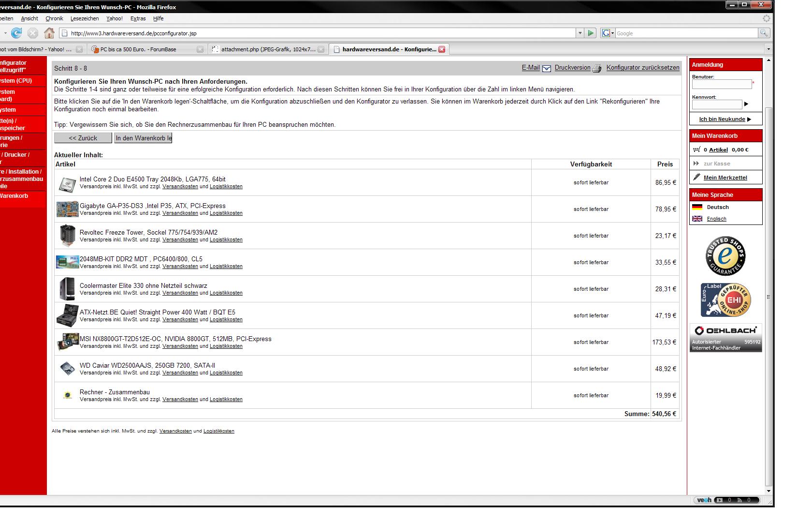The width and height of the screenshot is (812, 508).
Task: Click the Rechner - Zusammenbau item icon
Action: (67, 395)
